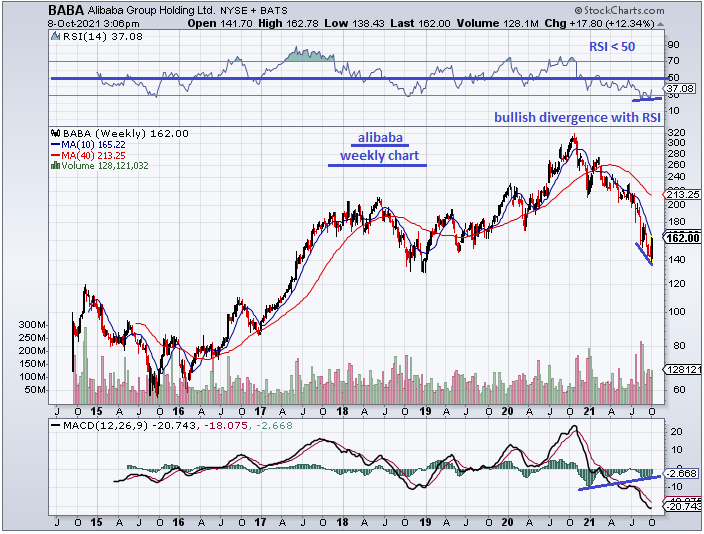Click the '20' year label under the MACD panel
This screenshot has height=534, width=704.
pyautogui.click(x=507, y=522)
